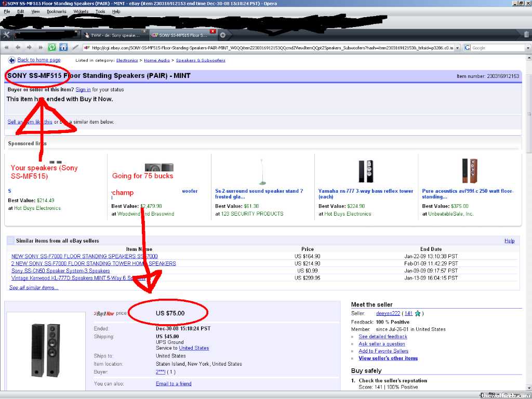Viewport: 532px width, 399px height.
Task: Expand the address bar URL dropdown
Action: click(457, 48)
